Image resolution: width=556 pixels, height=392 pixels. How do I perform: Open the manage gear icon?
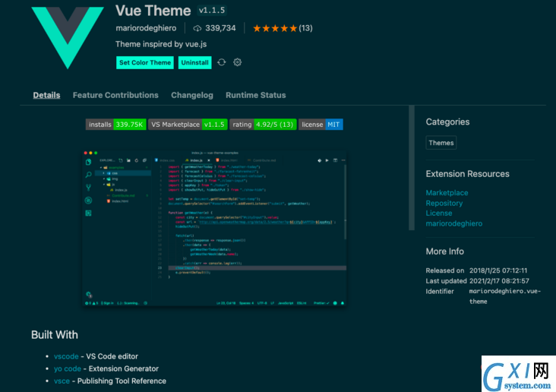tap(237, 62)
